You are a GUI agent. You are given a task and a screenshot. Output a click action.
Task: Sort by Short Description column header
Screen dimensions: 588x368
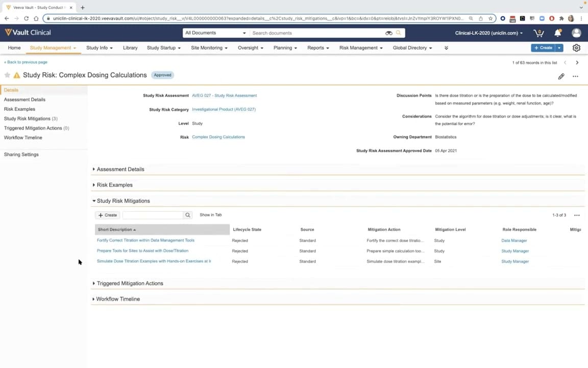[162, 229]
